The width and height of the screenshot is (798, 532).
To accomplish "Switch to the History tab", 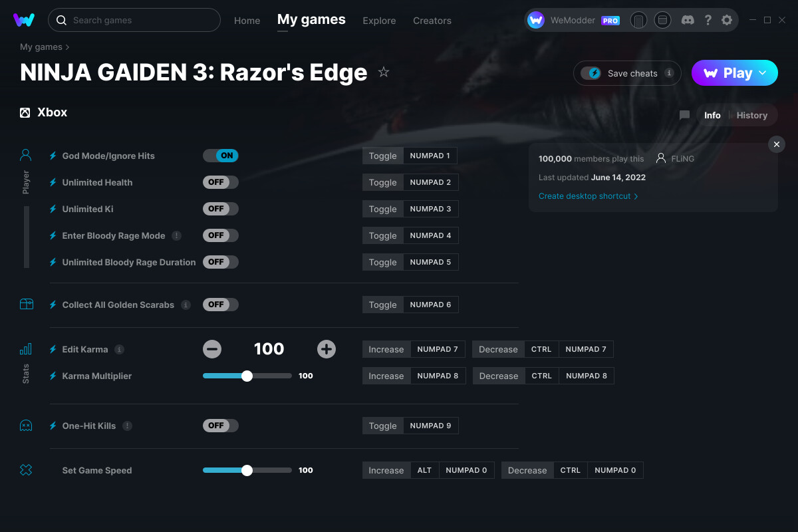I will pos(752,115).
